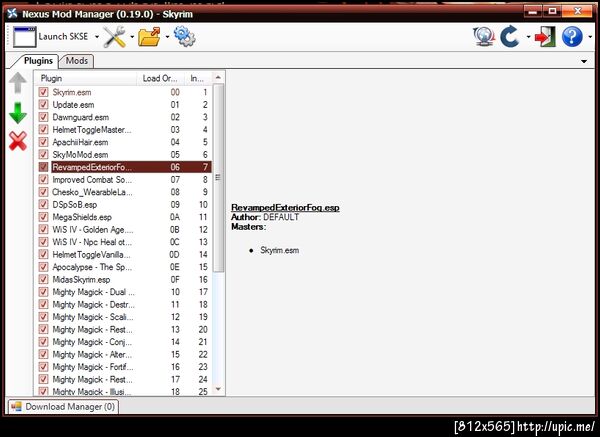Open Launch SKSE dropdown arrow
This screenshot has height=437, width=600.
coord(97,37)
